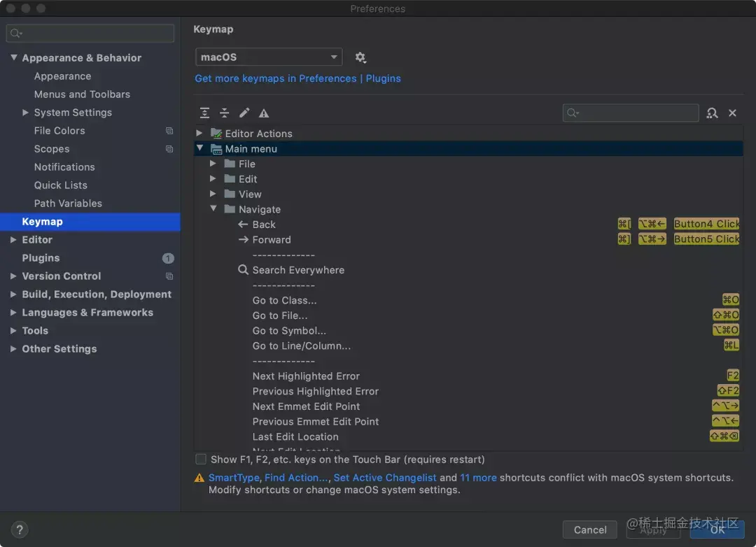Enable Show F1, F2 keys on Touch Bar
Viewport: 756px width, 547px height.
201,460
